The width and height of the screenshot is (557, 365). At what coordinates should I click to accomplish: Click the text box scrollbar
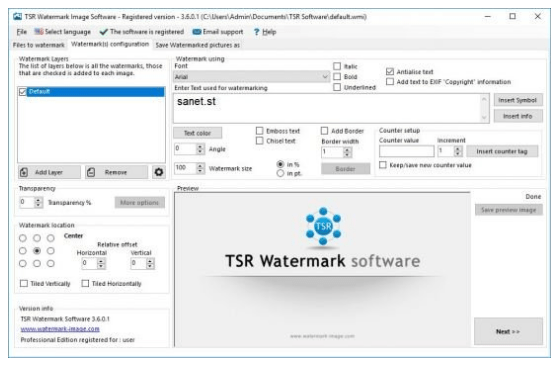click(484, 109)
